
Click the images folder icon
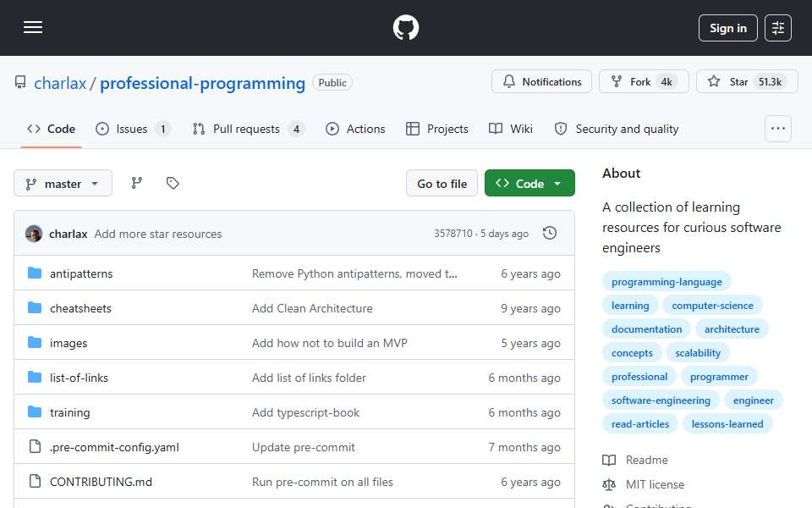(x=35, y=343)
